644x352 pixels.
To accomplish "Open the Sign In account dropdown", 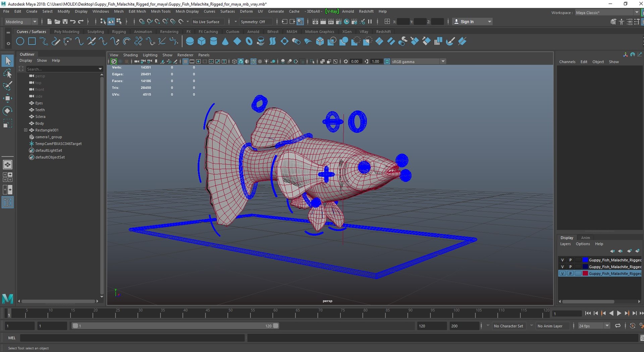I will pos(472,21).
